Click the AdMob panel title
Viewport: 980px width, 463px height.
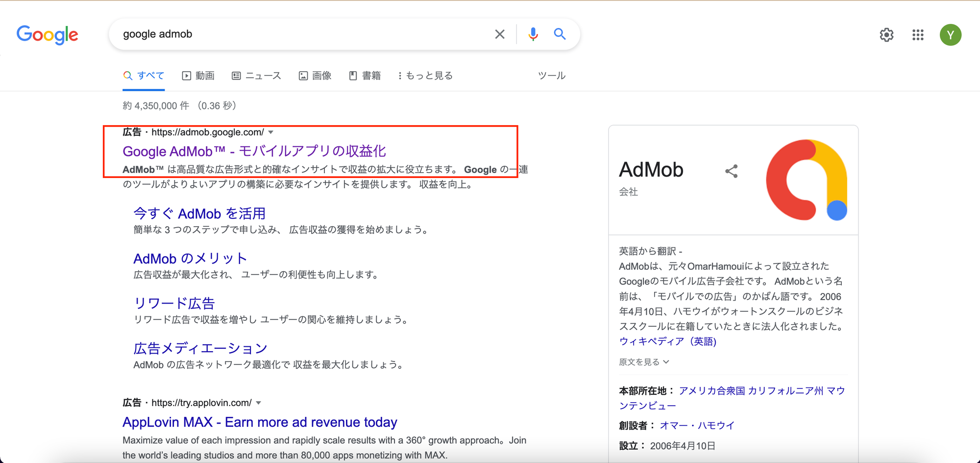click(x=651, y=170)
